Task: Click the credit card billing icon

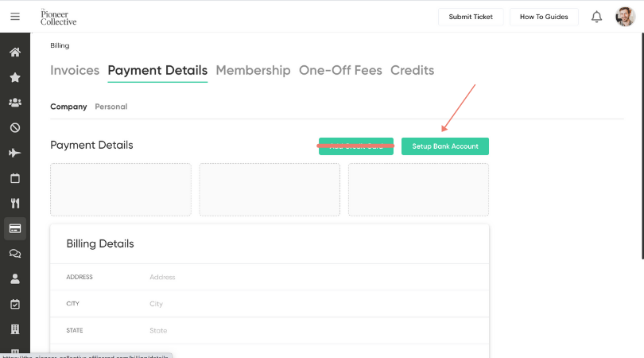Action: 15,228
